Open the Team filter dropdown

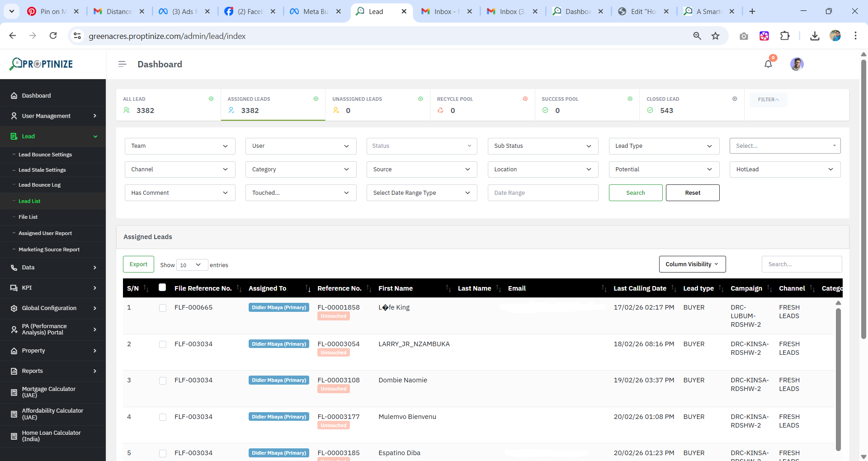coord(180,146)
